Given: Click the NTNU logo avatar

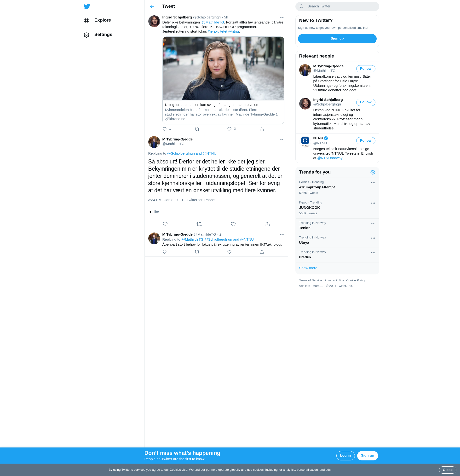Looking at the screenshot, I should pyautogui.click(x=305, y=142).
